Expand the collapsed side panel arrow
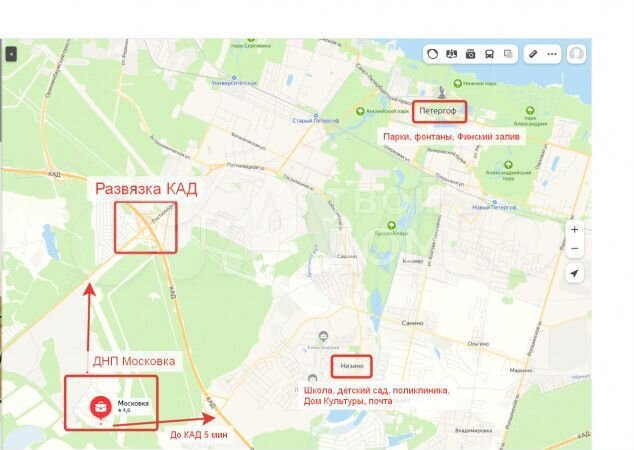634x450 pixels. (x=11, y=54)
